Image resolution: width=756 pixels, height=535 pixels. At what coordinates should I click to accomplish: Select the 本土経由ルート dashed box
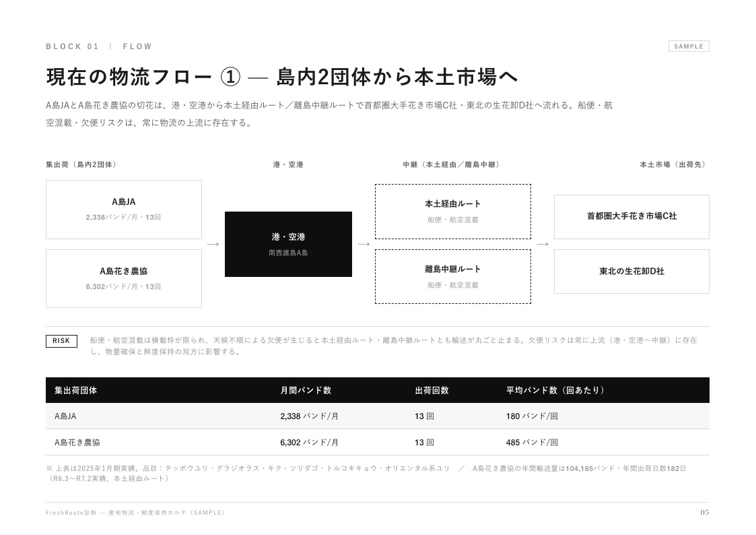point(453,212)
